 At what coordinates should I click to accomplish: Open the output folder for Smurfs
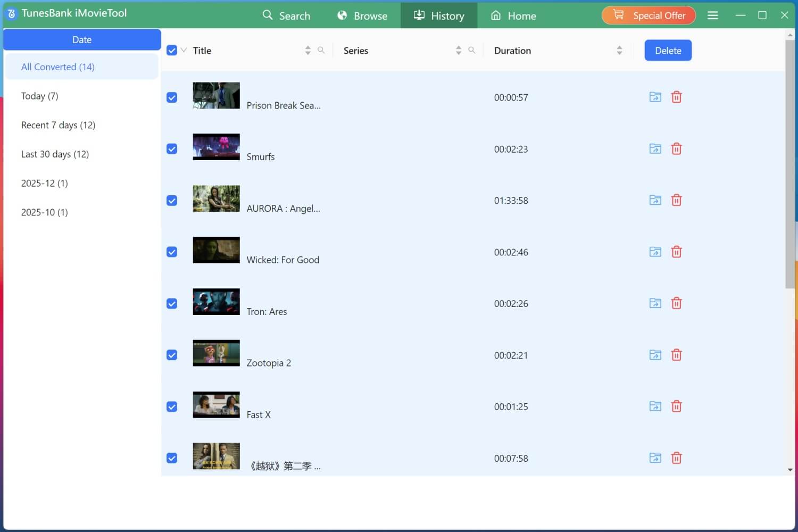(x=655, y=149)
